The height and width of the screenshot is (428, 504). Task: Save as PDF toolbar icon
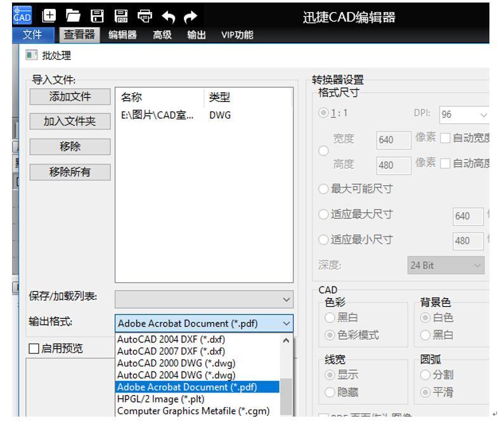(121, 16)
